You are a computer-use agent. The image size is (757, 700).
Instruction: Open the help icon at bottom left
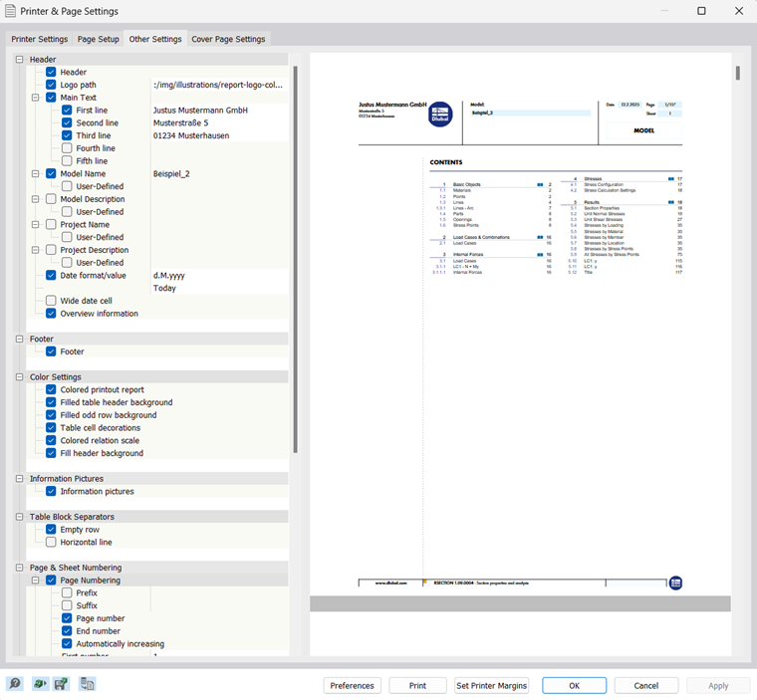pos(15,684)
